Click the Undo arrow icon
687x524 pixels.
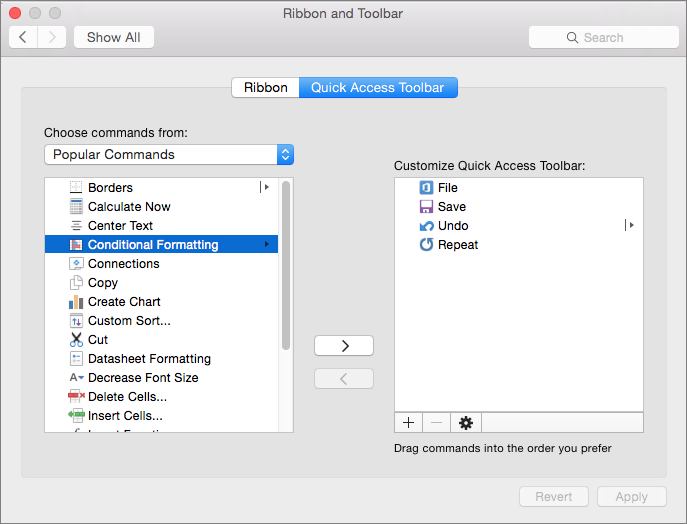pos(426,226)
